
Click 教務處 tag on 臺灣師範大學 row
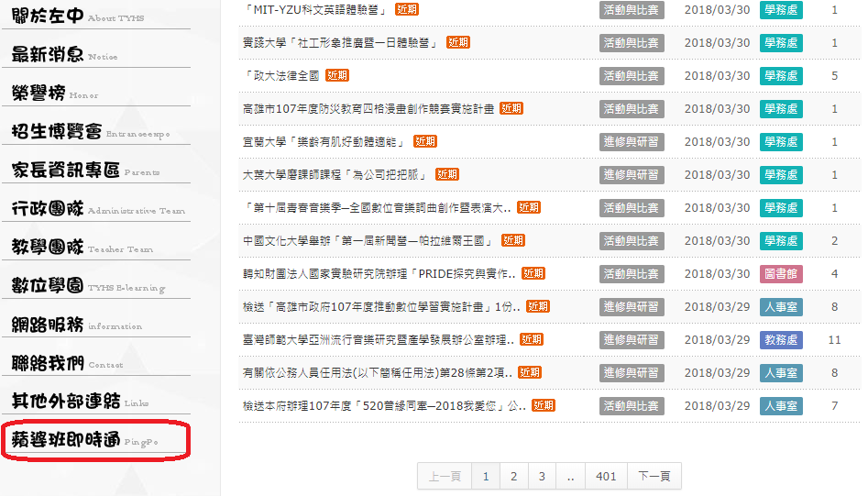click(781, 340)
